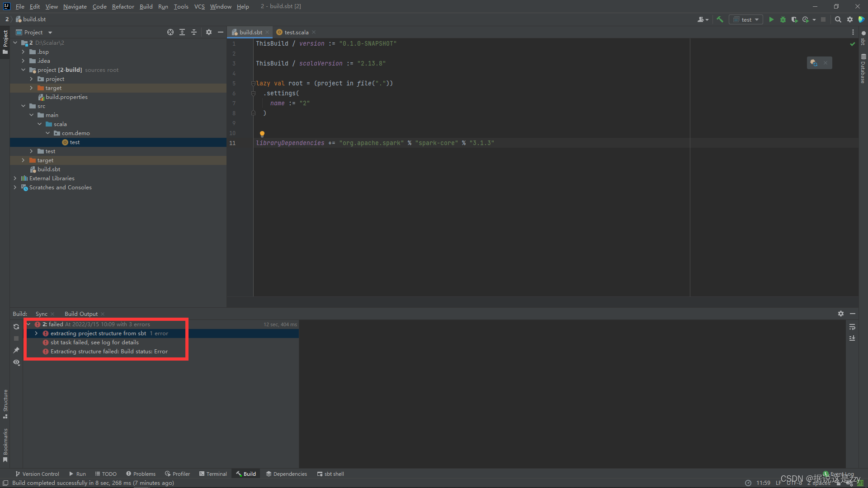Click Collapse All in the Project panel
Image resolution: width=868 pixels, height=488 pixels.
[x=194, y=32]
